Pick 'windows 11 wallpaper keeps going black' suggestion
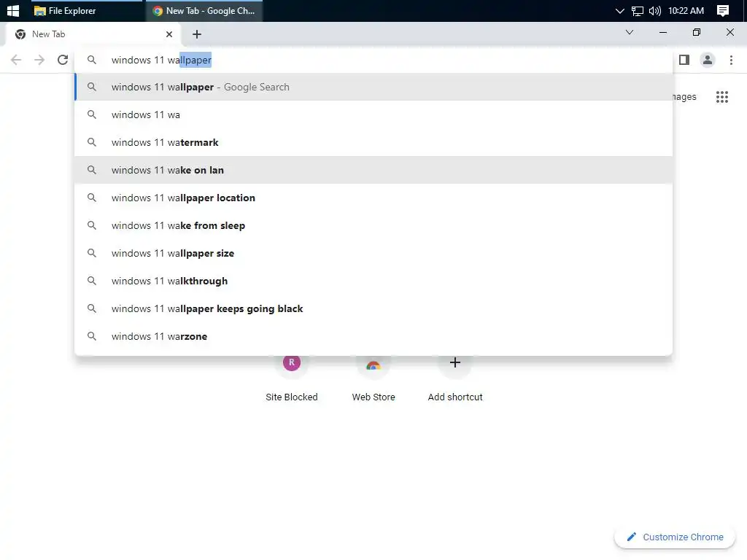 click(373, 308)
